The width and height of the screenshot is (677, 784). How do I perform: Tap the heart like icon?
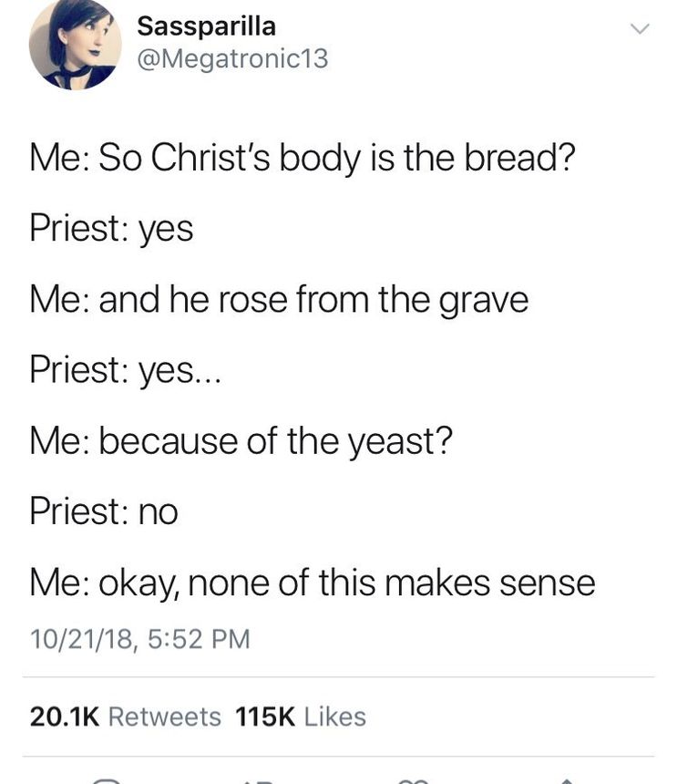(x=413, y=781)
